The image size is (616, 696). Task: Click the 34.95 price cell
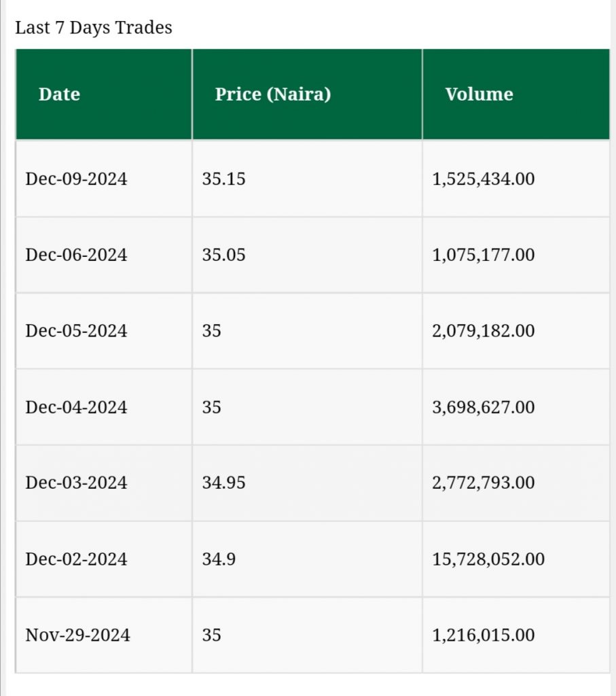[223, 483]
